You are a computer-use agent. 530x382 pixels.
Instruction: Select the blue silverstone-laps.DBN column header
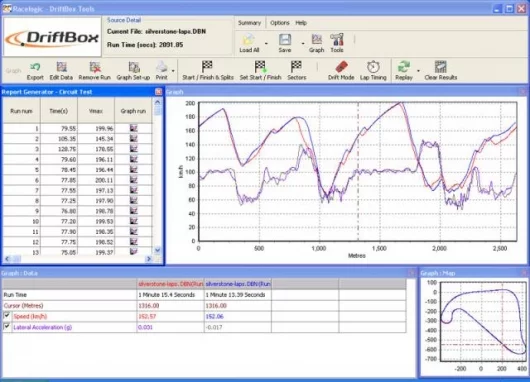click(238, 284)
